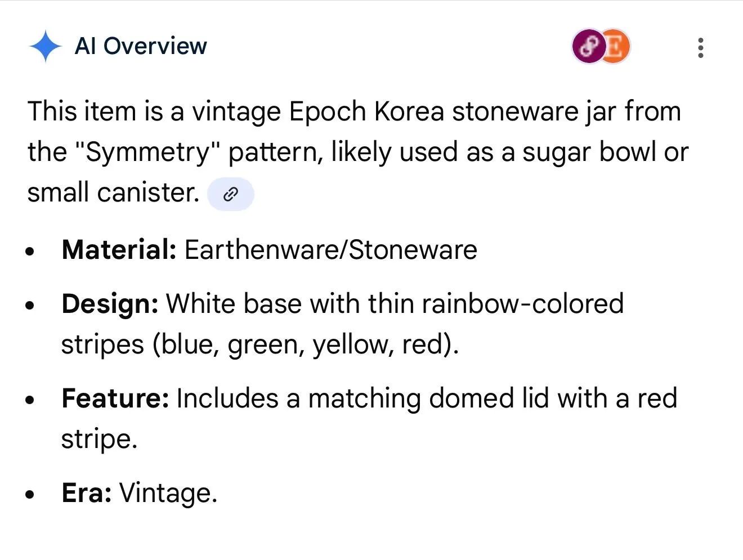This screenshot has width=743, height=560.
Task: Click the 'Material:' bold label
Action: click(119, 249)
